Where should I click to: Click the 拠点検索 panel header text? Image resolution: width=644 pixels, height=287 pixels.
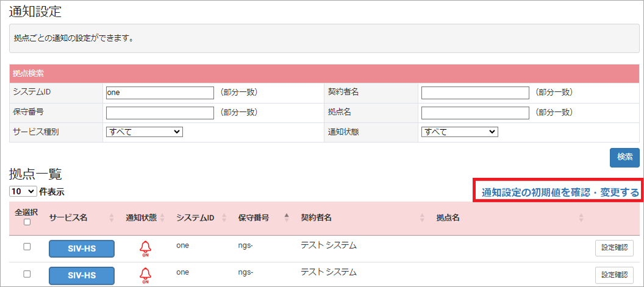tap(29, 74)
